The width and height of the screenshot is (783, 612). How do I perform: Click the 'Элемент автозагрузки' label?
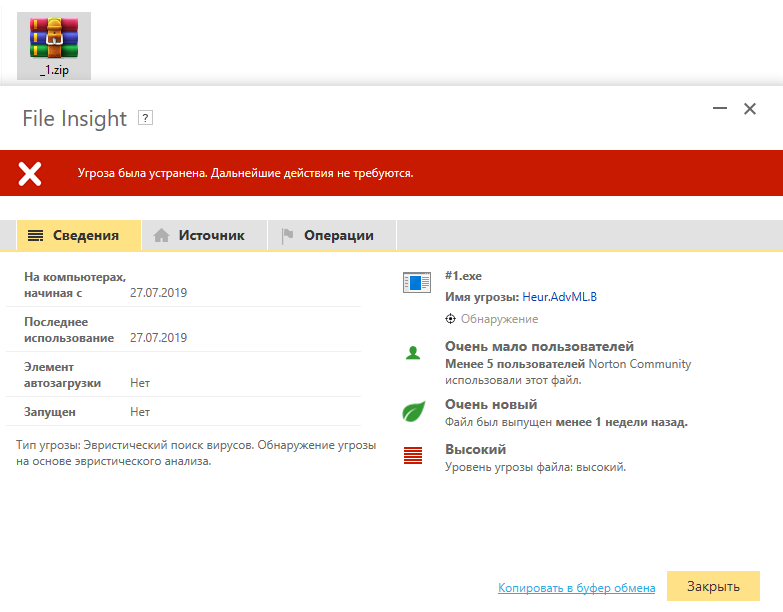[62, 375]
